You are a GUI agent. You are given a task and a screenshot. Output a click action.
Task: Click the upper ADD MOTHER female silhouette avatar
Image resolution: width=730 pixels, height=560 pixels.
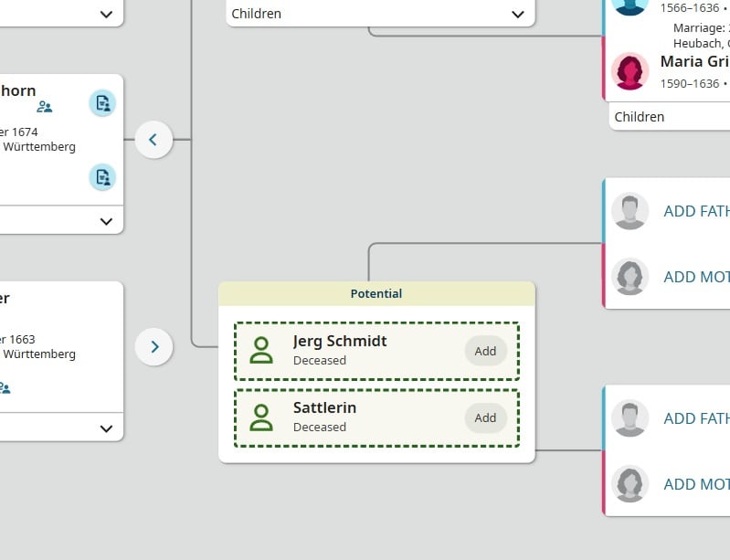click(x=630, y=277)
